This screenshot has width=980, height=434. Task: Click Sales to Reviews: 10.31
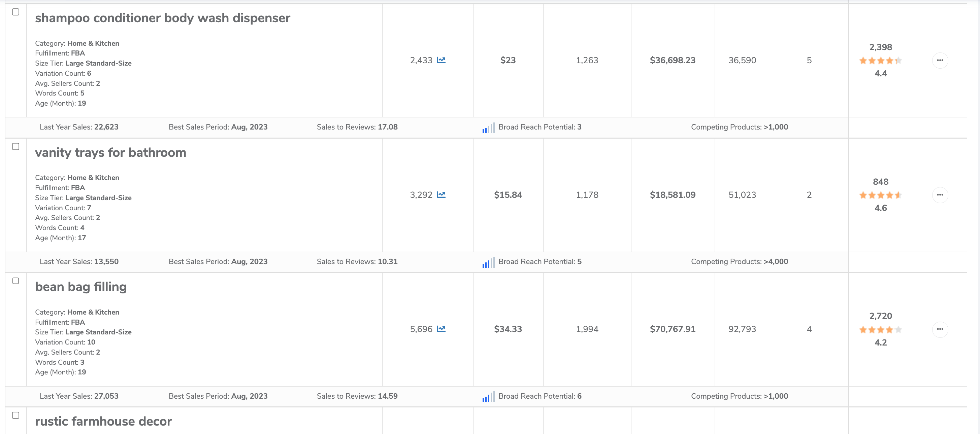click(357, 261)
